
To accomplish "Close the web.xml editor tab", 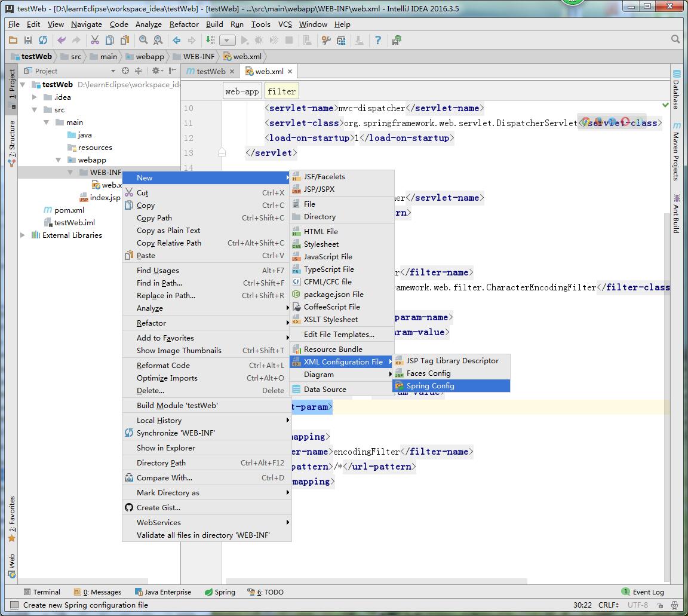I will [x=290, y=71].
